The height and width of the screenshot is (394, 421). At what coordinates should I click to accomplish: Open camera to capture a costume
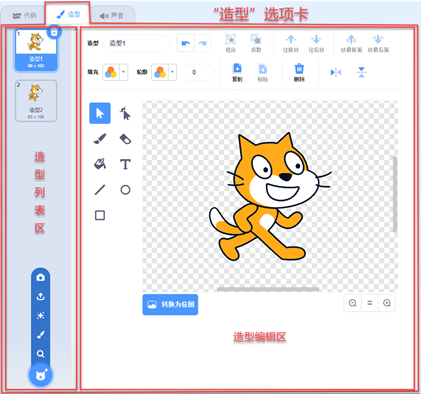[41, 278]
